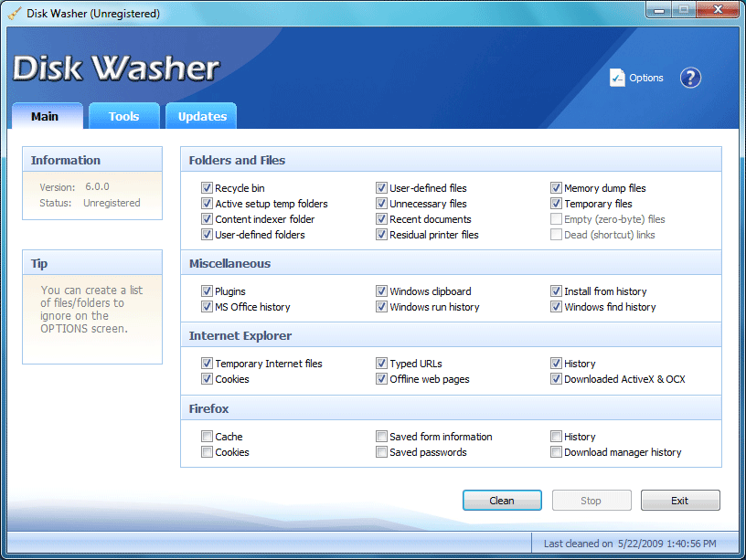Click Empty (zero-byte) files checkbox
Viewport: 746px width, 560px height.
(x=556, y=219)
